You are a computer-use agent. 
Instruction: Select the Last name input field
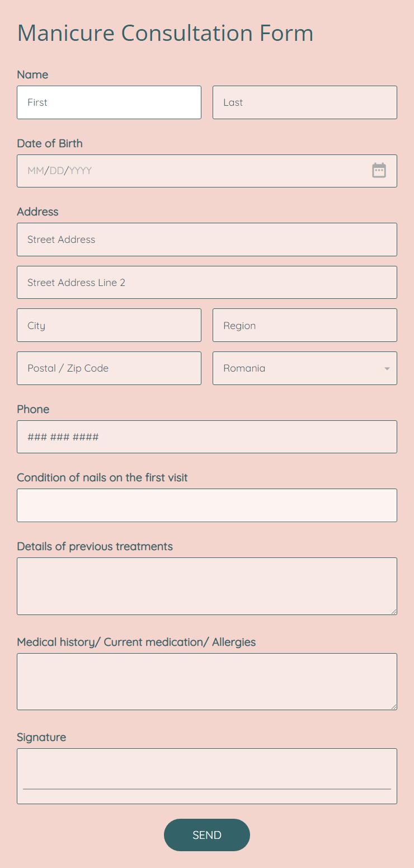pos(305,102)
